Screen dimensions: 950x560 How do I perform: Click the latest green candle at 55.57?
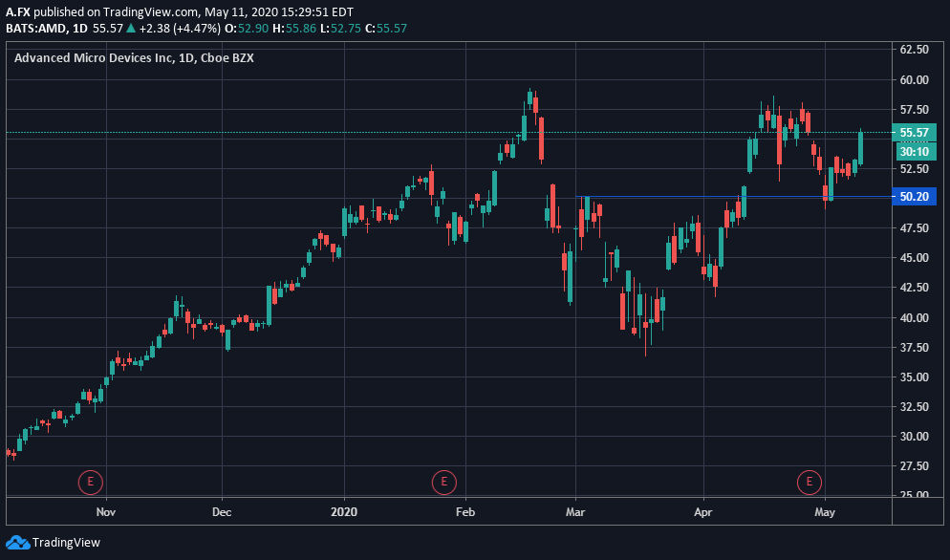860,147
